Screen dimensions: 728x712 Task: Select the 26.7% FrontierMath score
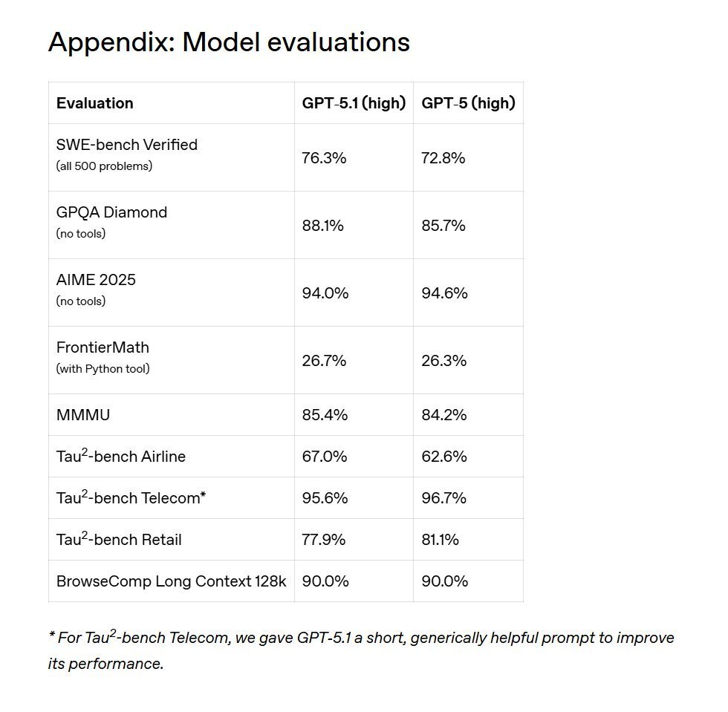point(324,361)
